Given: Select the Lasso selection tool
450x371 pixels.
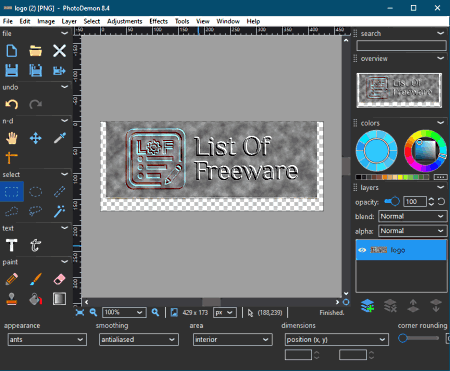Looking at the screenshot, I should coord(36,211).
